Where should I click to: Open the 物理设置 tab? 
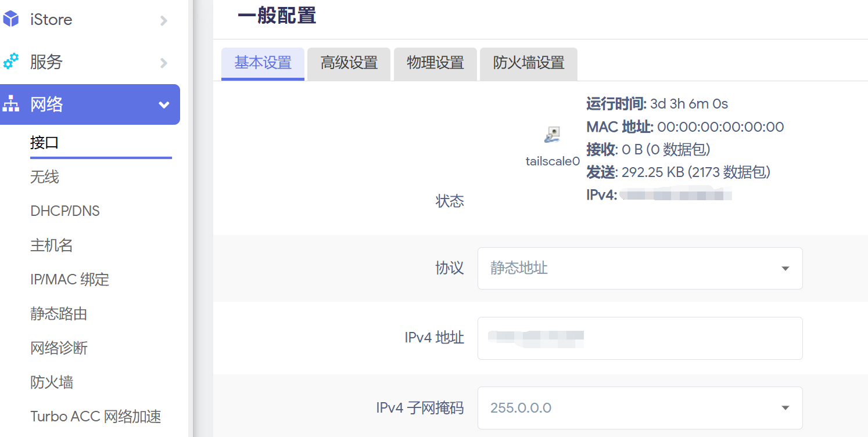435,63
